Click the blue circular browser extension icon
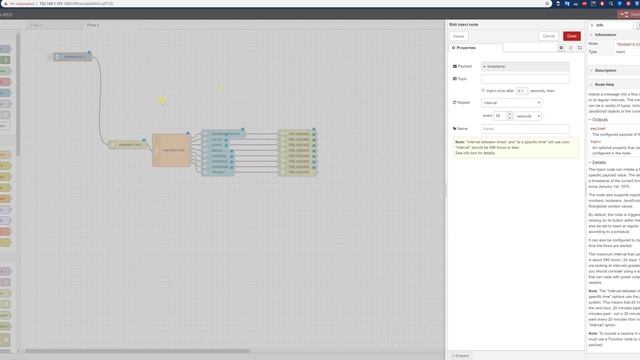The width and height of the screenshot is (640, 360). point(620,3)
